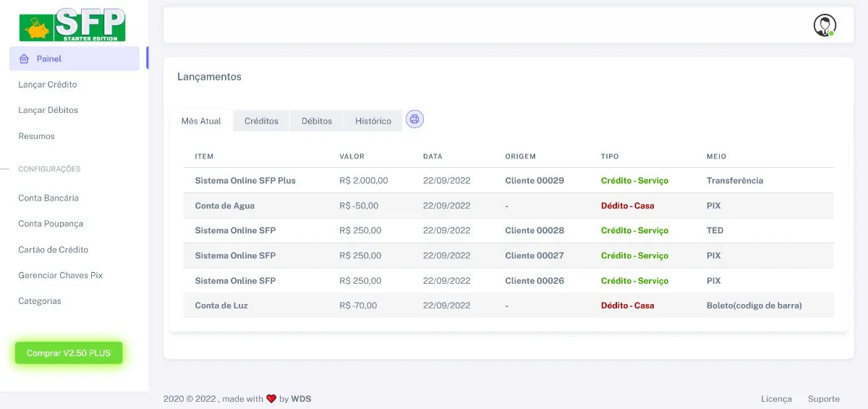The image size is (868, 409).
Task: Switch to the Histórico tab
Action: click(373, 121)
